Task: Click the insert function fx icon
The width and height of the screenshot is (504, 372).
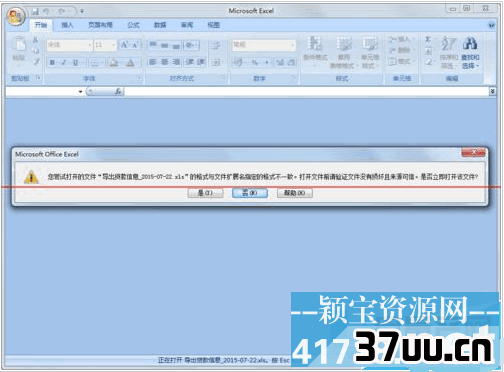Action: click(118, 92)
